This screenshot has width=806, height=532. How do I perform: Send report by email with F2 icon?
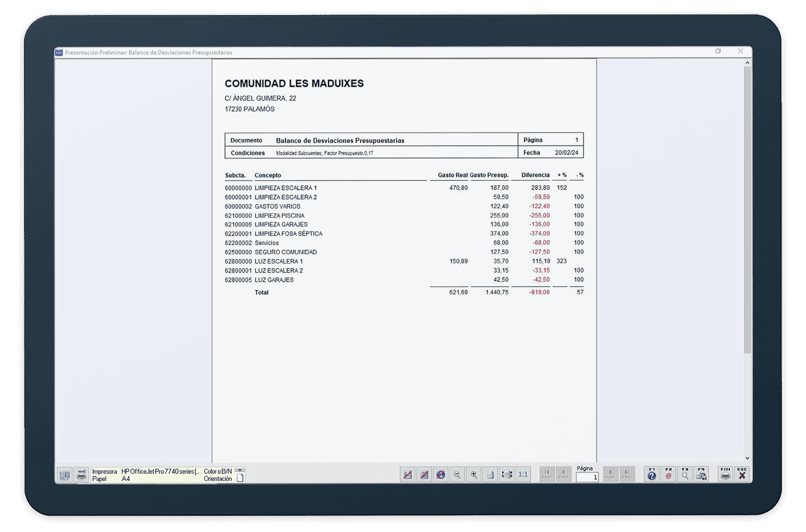point(668,474)
